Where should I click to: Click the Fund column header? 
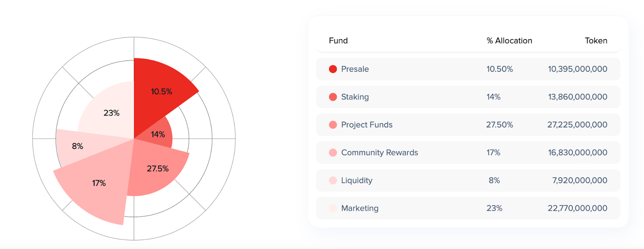point(338,41)
